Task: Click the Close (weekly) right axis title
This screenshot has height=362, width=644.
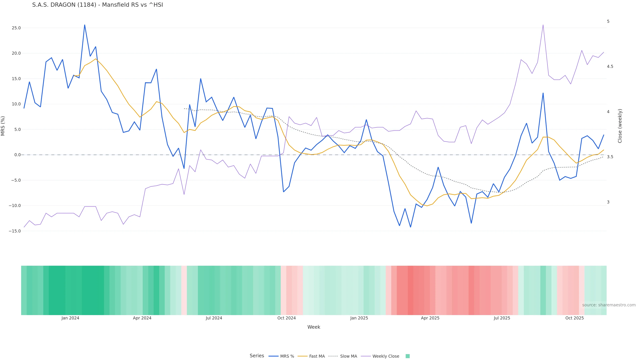Action: pyautogui.click(x=620, y=126)
